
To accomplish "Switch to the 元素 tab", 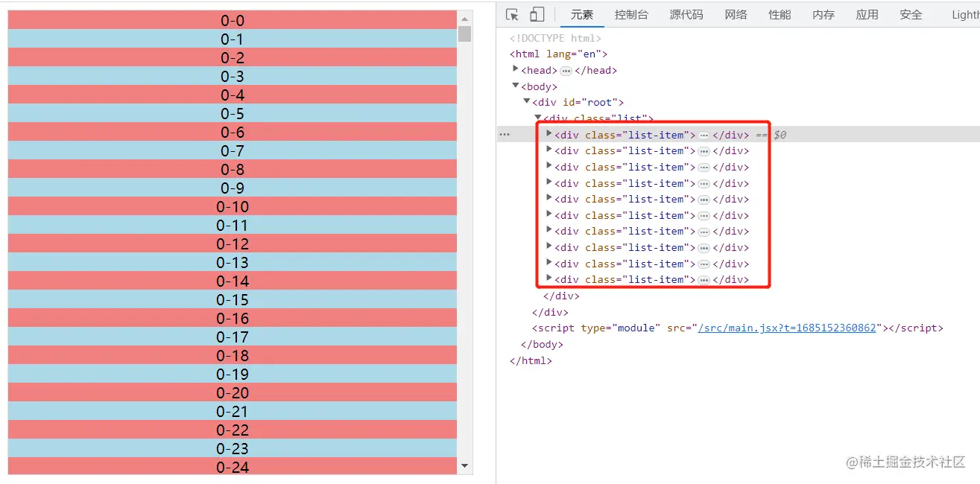I will pyautogui.click(x=582, y=15).
